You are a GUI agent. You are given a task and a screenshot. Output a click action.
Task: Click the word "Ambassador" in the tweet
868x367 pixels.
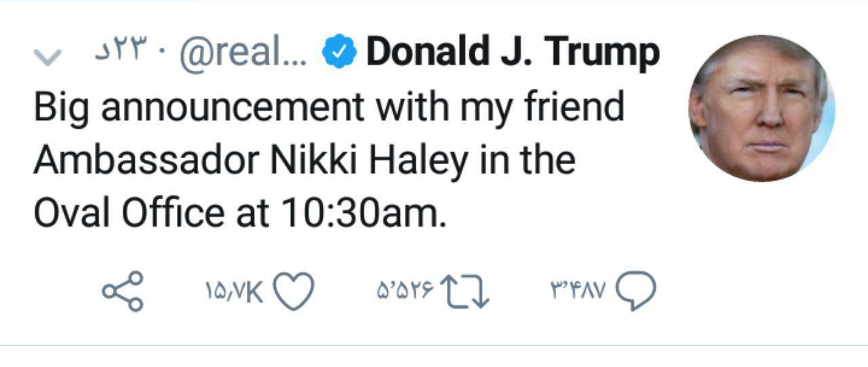click(145, 161)
